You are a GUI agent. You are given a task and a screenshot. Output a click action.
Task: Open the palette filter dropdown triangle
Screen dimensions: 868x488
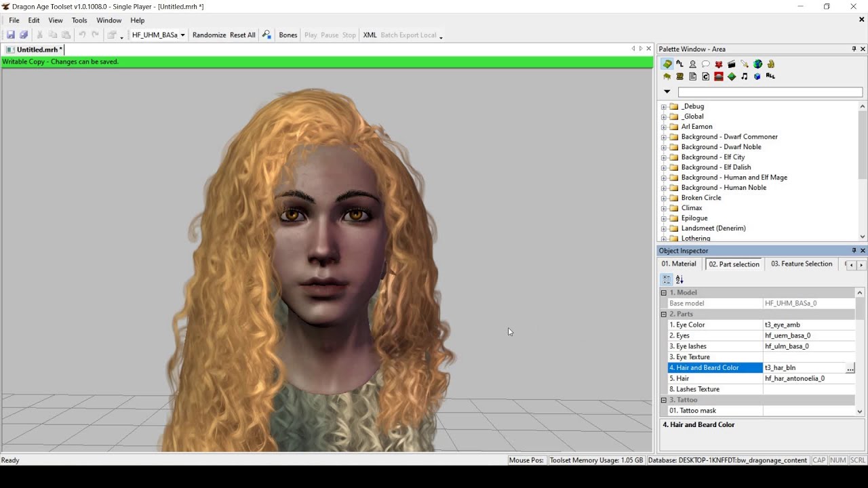point(667,91)
